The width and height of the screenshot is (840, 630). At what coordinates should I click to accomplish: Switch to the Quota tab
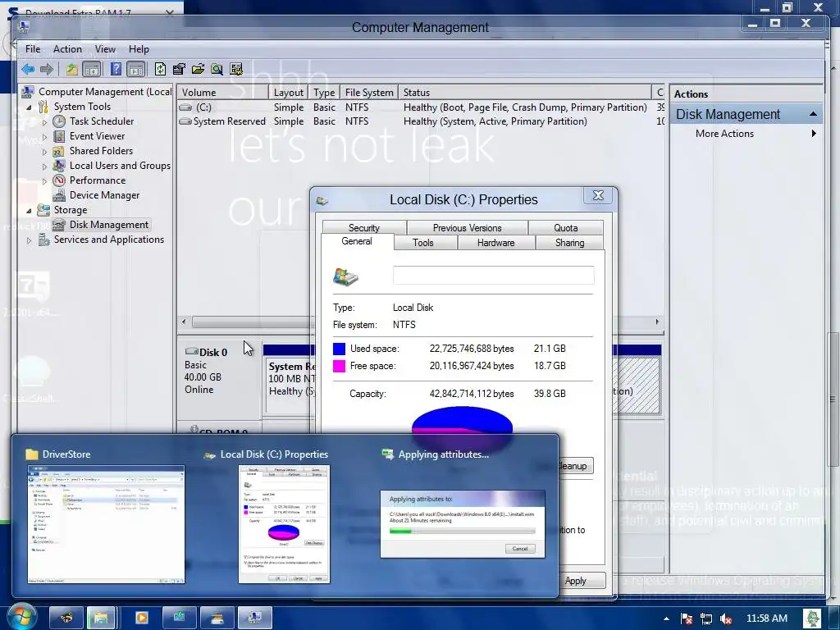566,228
